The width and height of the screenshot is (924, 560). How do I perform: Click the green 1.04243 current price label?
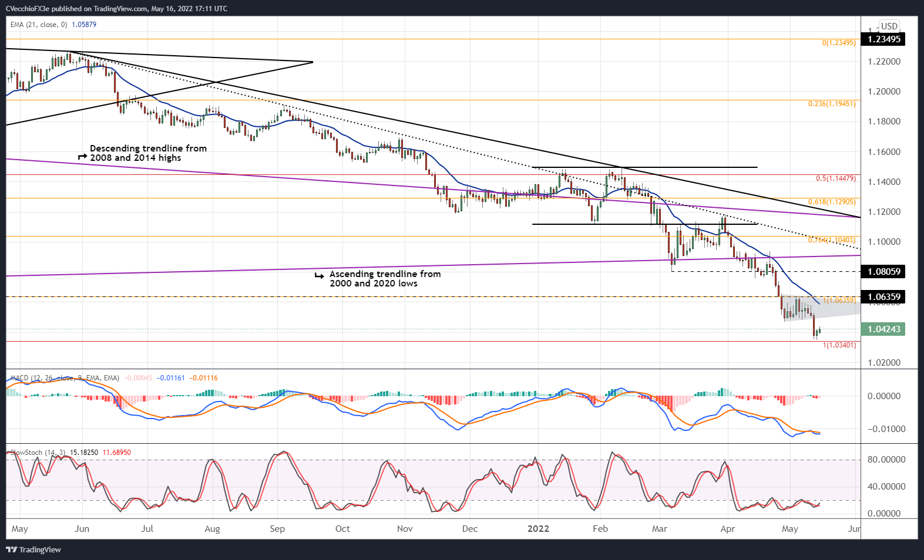pos(884,329)
